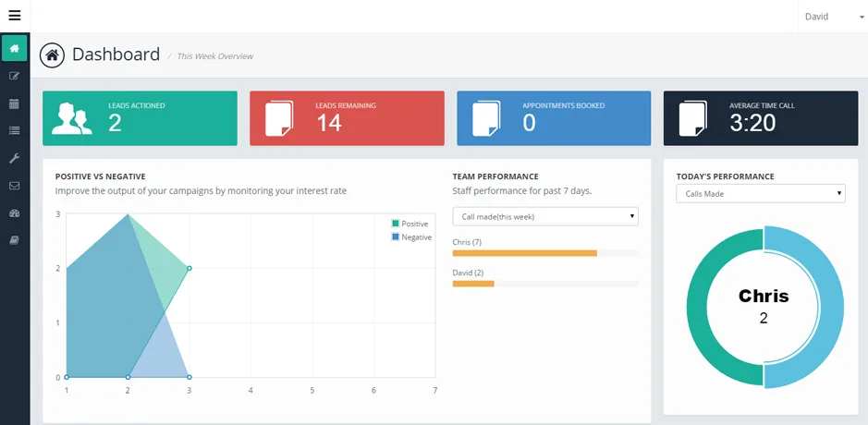868x425 pixels.
Task: Open the Call made(this week) dropdown
Action: coord(545,216)
